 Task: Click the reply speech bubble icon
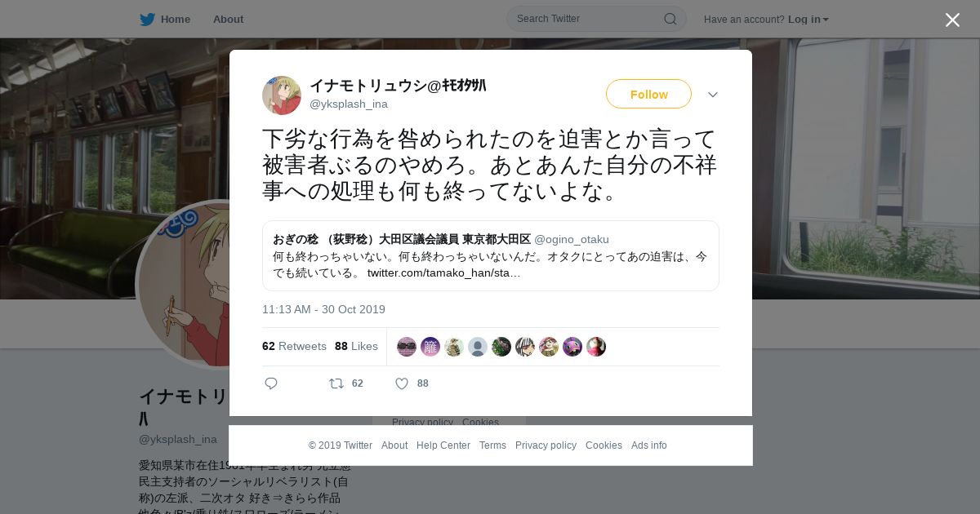click(x=271, y=383)
